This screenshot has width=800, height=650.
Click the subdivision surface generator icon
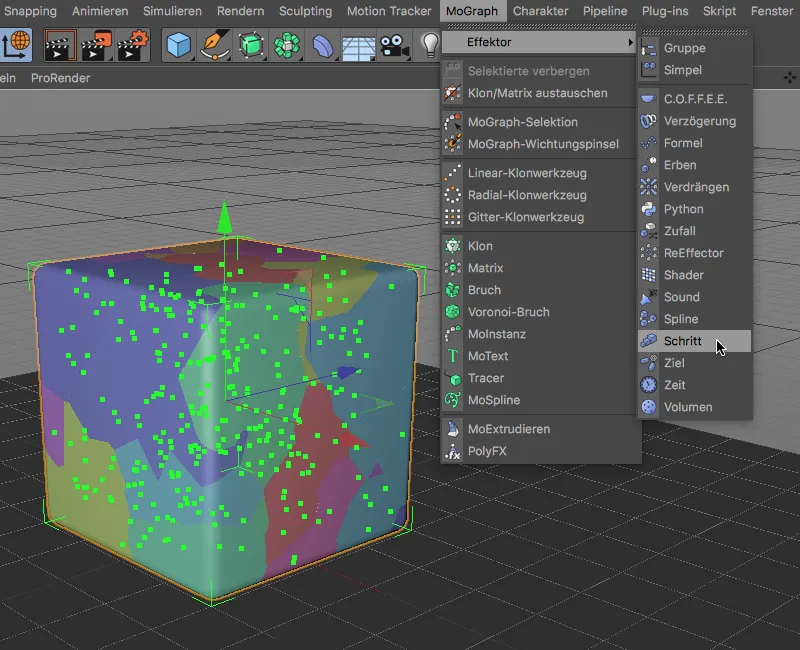pyautogui.click(x=251, y=45)
